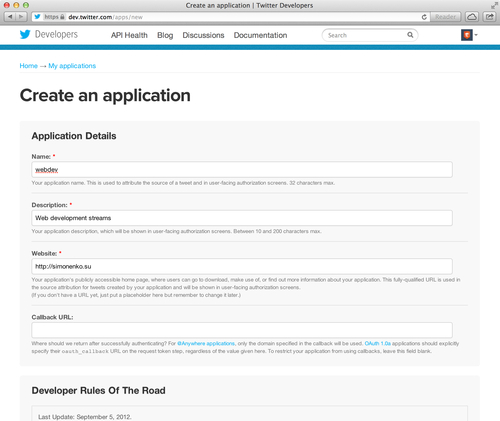500x421 pixels.
Task: Open the iCloud tabs cloud icon
Action: click(x=472, y=16)
